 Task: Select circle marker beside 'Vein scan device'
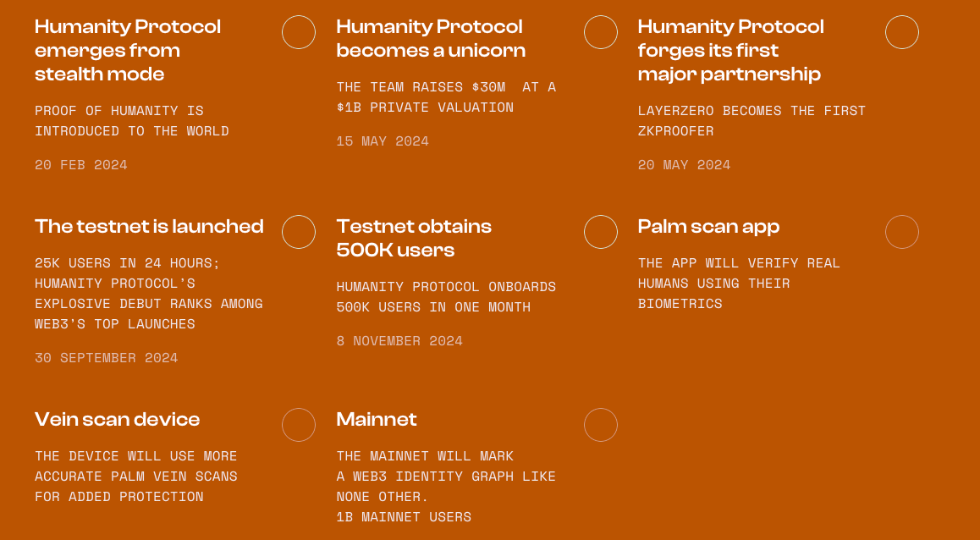(x=299, y=425)
